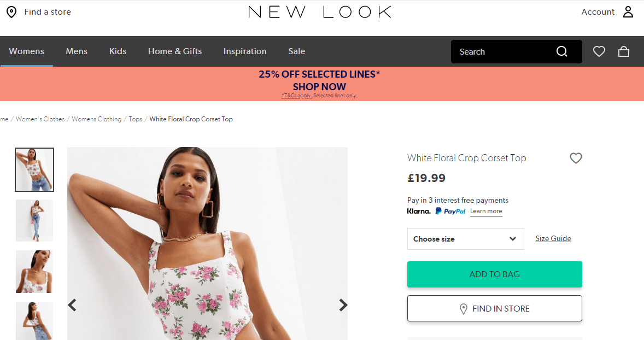Expand the Choose size dropdown

(x=465, y=239)
